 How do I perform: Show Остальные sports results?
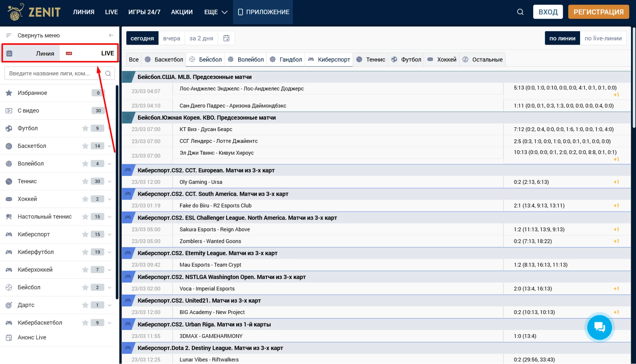tap(482, 59)
